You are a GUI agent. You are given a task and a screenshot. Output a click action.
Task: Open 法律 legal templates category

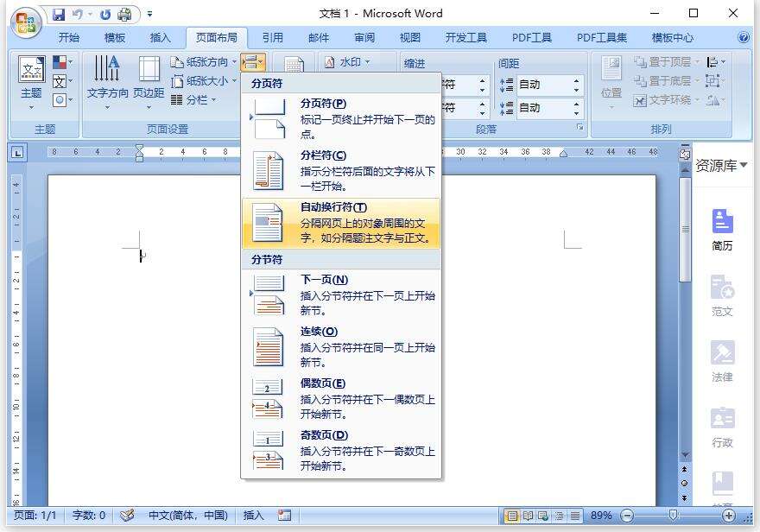click(722, 362)
